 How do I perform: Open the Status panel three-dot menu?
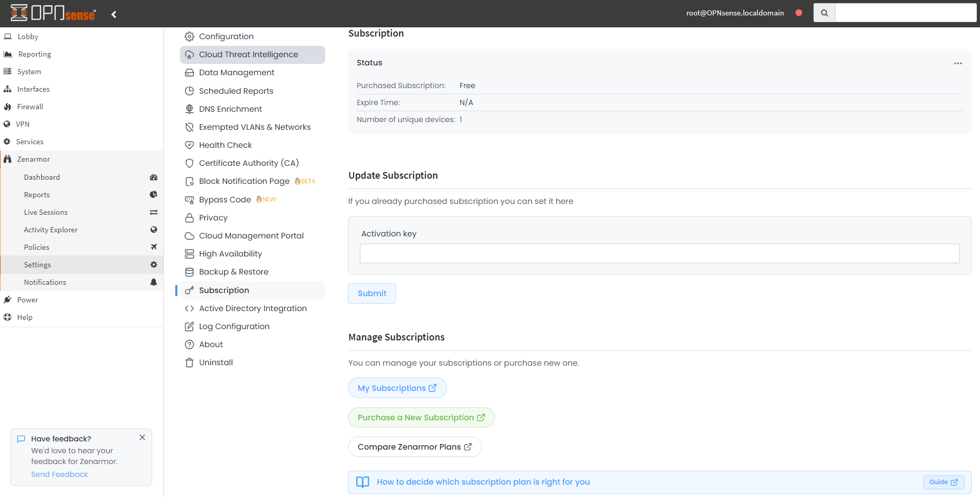(x=958, y=63)
